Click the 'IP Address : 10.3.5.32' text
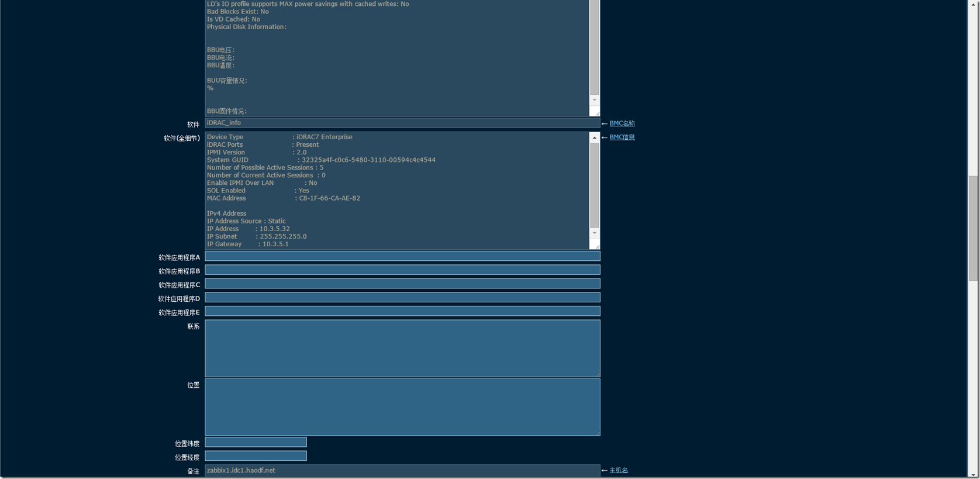The width and height of the screenshot is (980, 479). (x=249, y=229)
